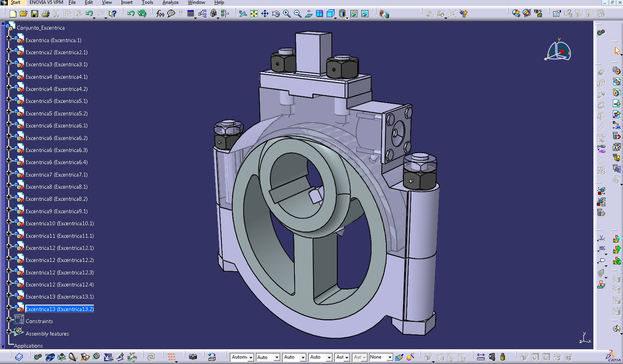Viewport: 623px width, 364px height.
Task: Expand the Excentrica10 (Excentrica10.1) node
Action: tap(9, 221)
